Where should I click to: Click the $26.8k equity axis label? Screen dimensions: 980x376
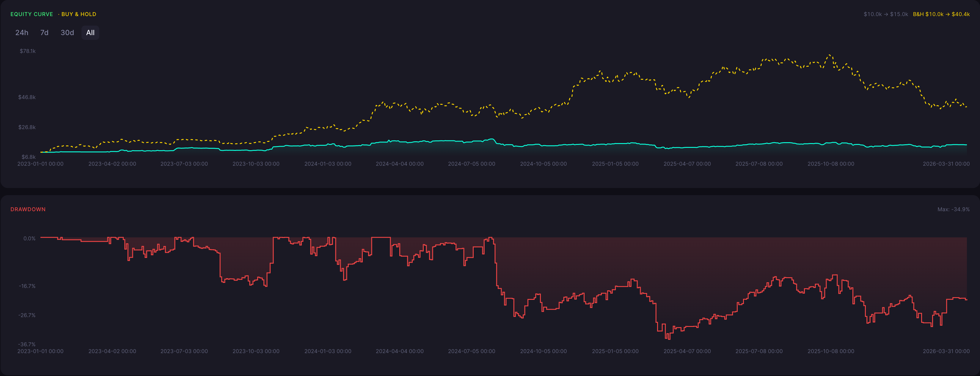point(27,127)
